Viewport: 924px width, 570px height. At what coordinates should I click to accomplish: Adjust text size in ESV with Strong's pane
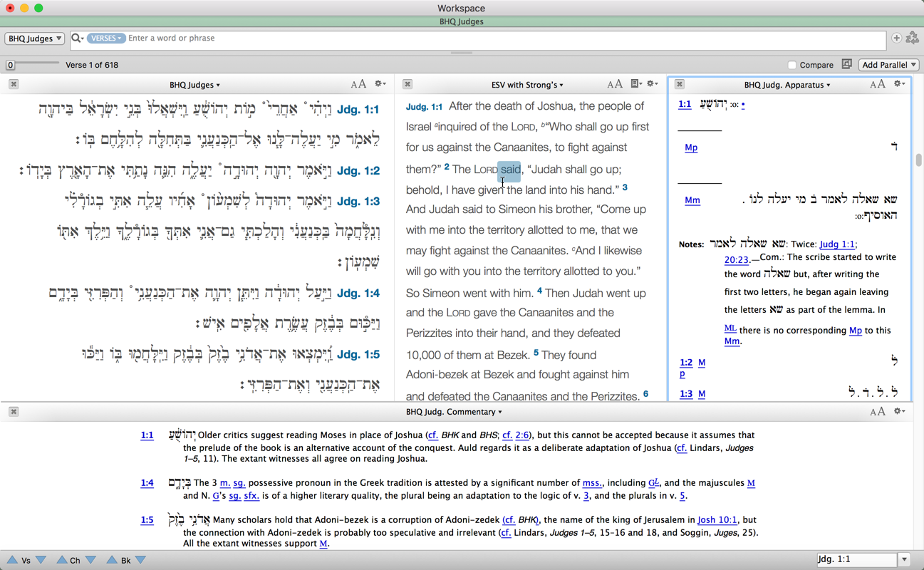tap(615, 84)
